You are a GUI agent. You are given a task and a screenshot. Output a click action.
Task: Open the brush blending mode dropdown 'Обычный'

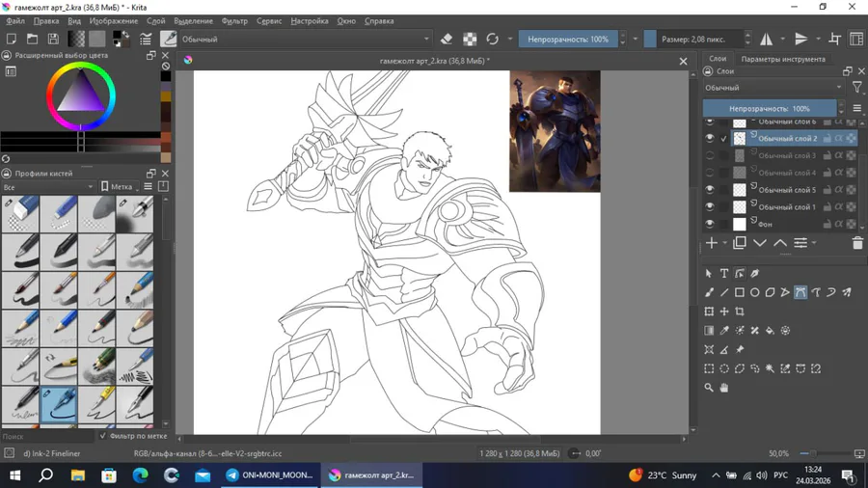(306, 40)
